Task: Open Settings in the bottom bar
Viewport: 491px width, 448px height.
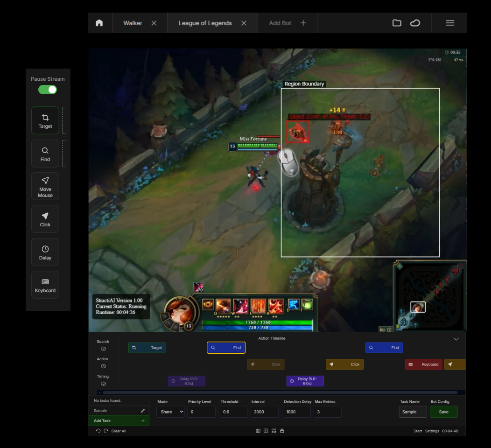Action: pyautogui.click(x=432, y=431)
